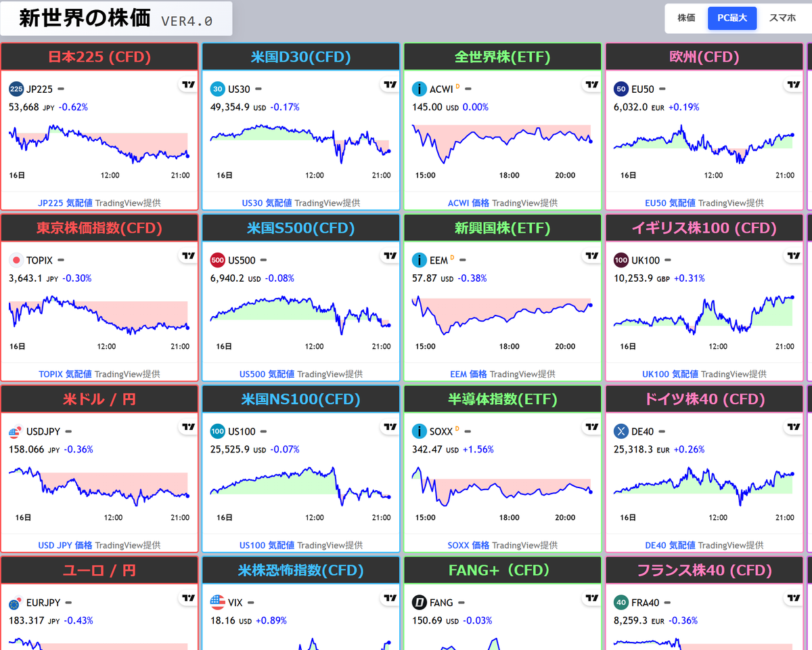Open the SOXX 価格 link

click(x=468, y=545)
